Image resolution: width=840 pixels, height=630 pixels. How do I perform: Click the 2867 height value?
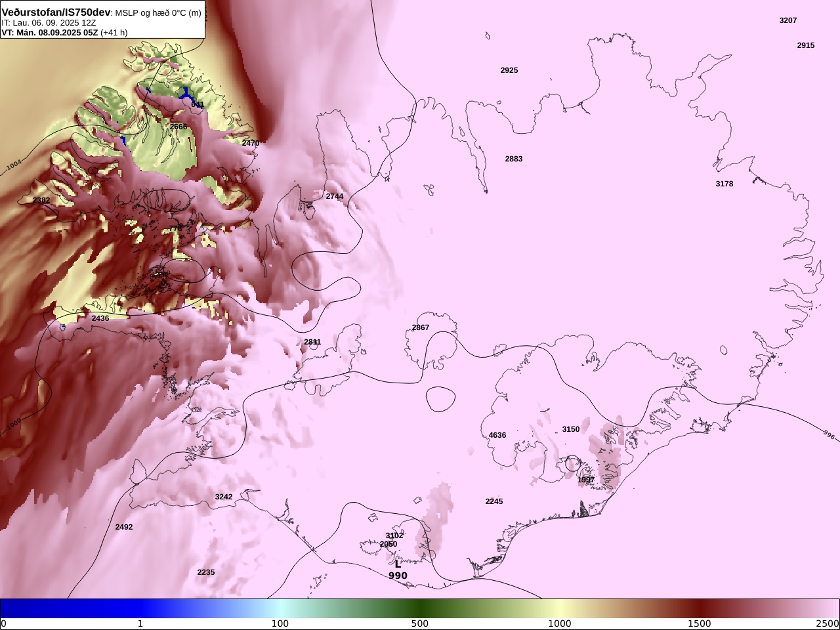click(421, 327)
